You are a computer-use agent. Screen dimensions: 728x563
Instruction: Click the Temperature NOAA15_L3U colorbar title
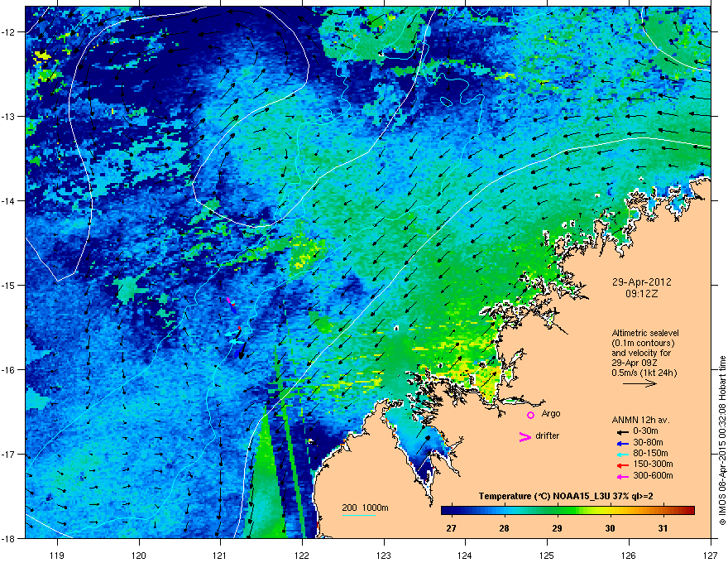tap(566, 496)
